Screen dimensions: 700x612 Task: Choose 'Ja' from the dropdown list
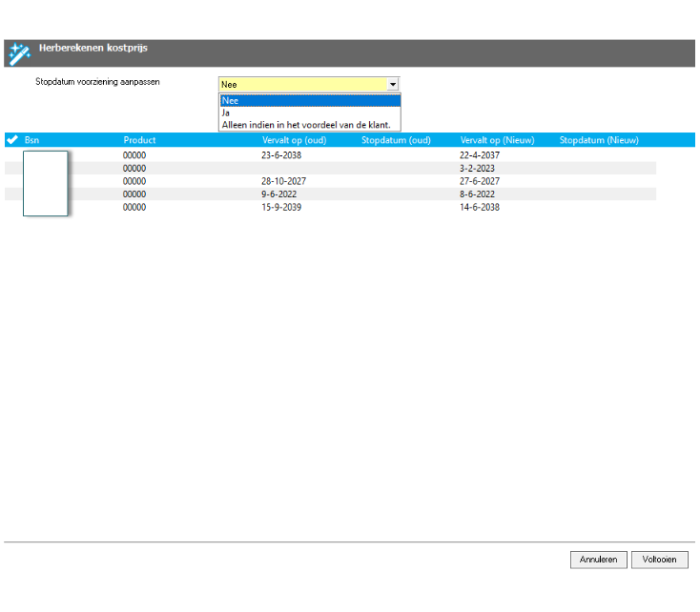309,112
